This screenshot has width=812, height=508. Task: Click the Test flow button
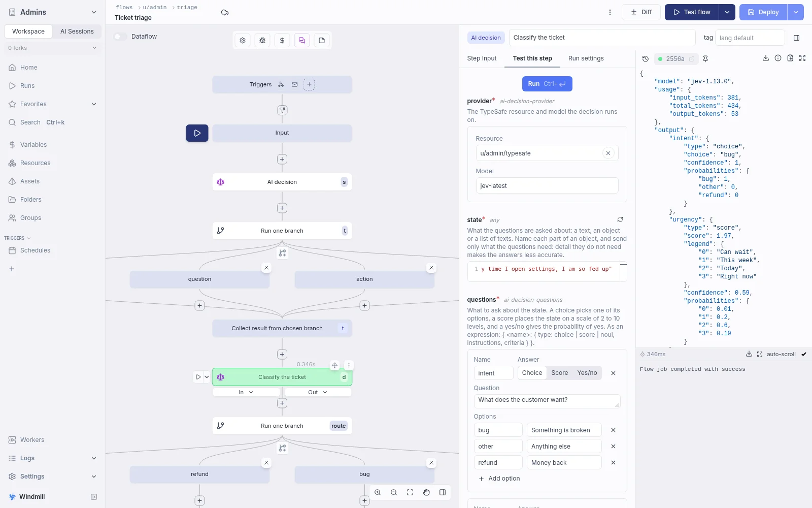tap(692, 12)
